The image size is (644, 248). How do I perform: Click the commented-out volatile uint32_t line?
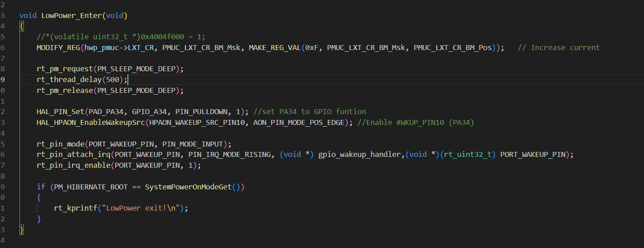[121, 37]
